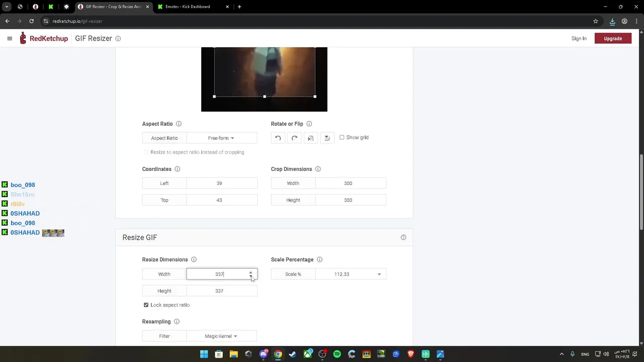Click the crop Width field
Screen dimensions: 644x362
[351, 184]
